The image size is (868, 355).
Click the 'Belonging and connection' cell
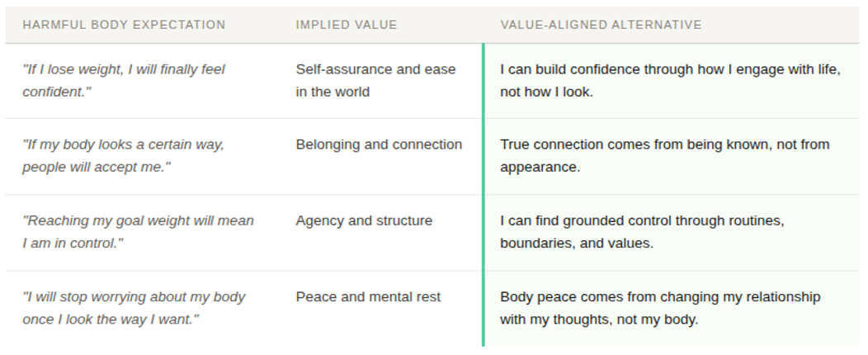tap(379, 144)
